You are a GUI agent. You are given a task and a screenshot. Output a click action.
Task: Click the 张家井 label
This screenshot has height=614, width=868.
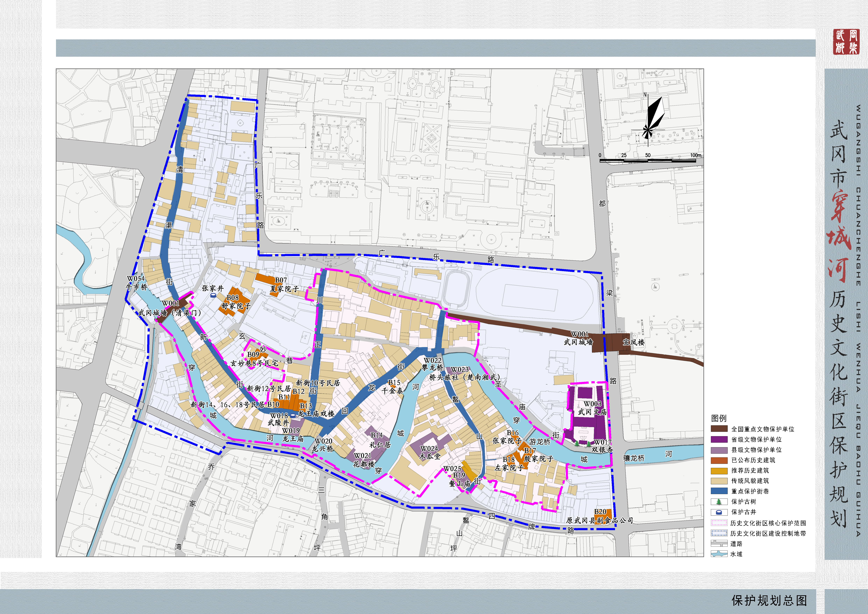point(213,288)
